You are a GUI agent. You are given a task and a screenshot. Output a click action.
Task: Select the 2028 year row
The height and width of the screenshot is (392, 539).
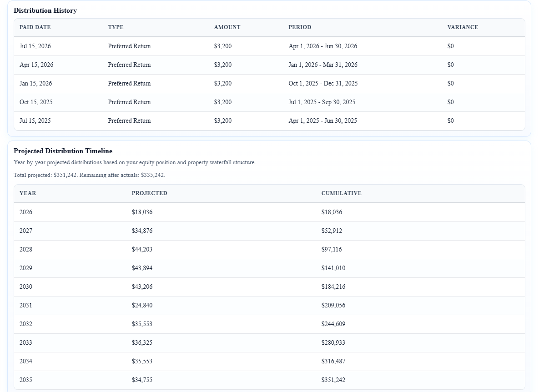pos(269,249)
